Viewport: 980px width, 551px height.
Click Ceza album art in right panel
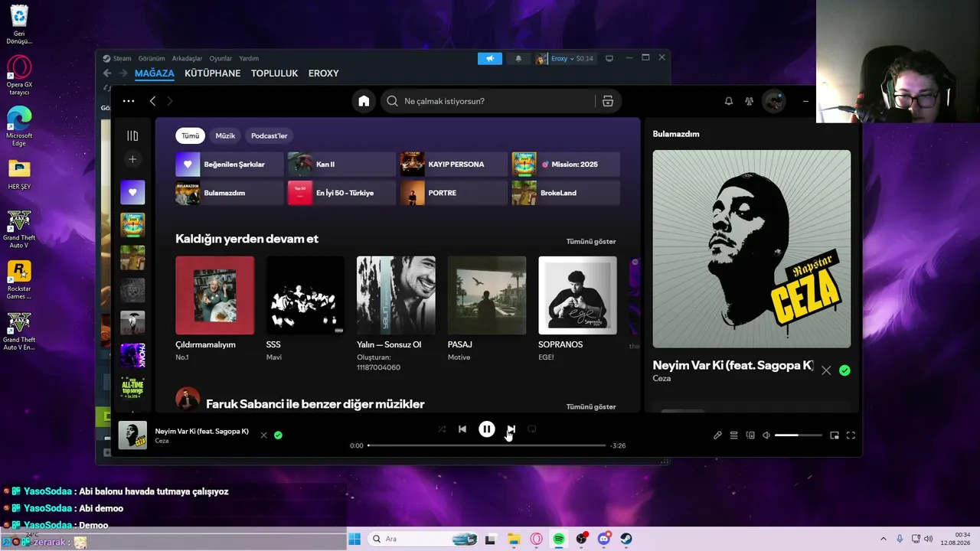(752, 249)
